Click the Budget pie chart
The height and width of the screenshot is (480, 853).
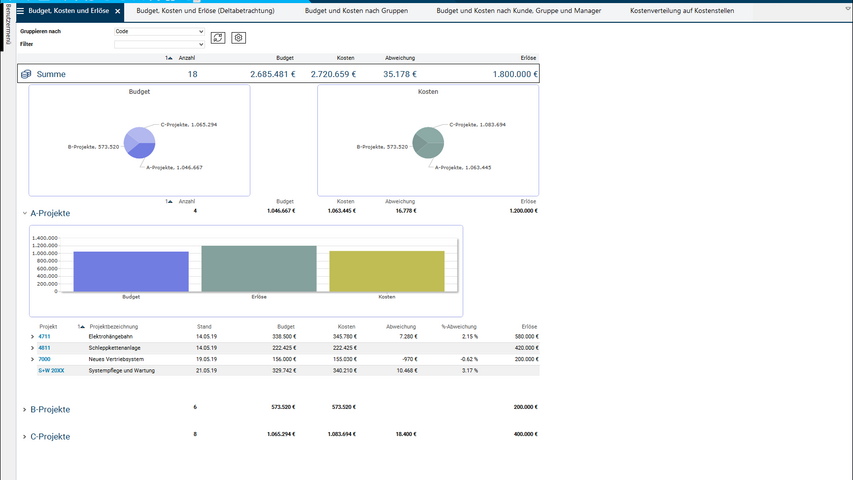click(x=140, y=143)
